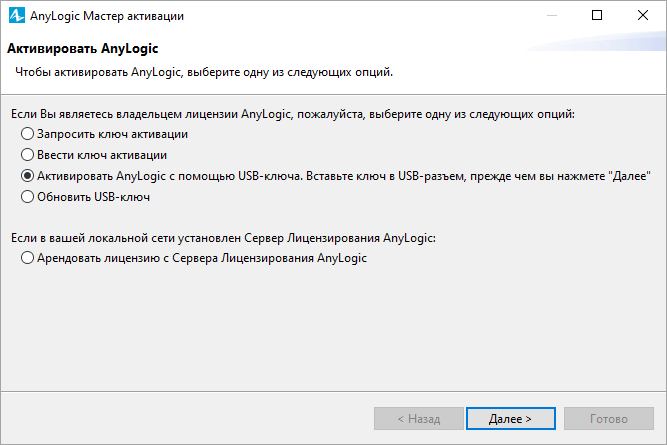Click the AnyLogic logo icon in title bar
The image size is (667, 445).
click(x=17, y=15)
